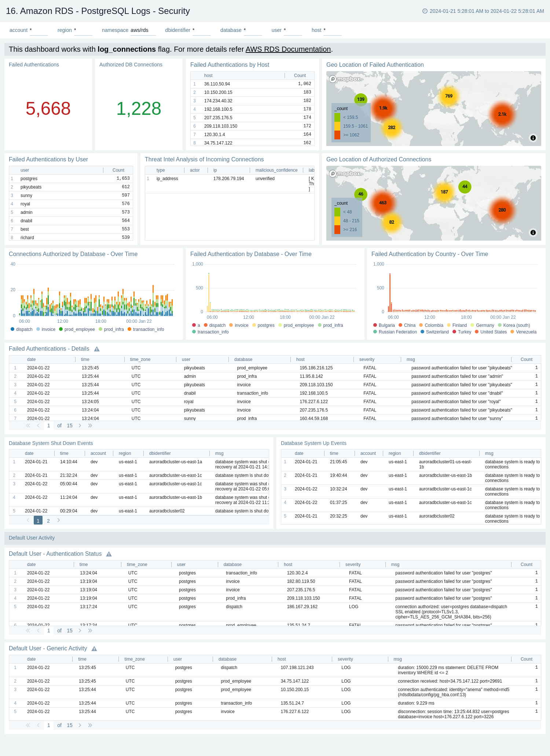This screenshot has height=756, width=550.
Task: Click warning icon beside Default User - Generic Activity
Action: pyautogui.click(x=94, y=649)
